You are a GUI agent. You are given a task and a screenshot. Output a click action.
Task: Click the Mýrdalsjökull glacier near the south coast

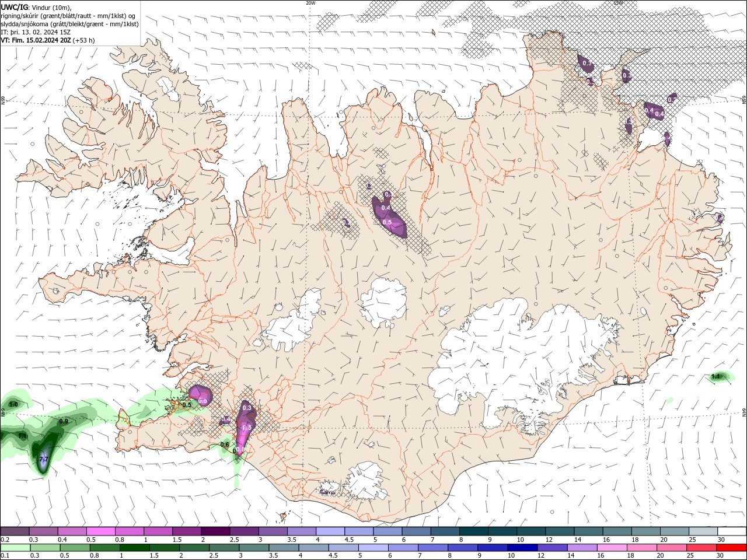pyautogui.click(x=366, y=481)
